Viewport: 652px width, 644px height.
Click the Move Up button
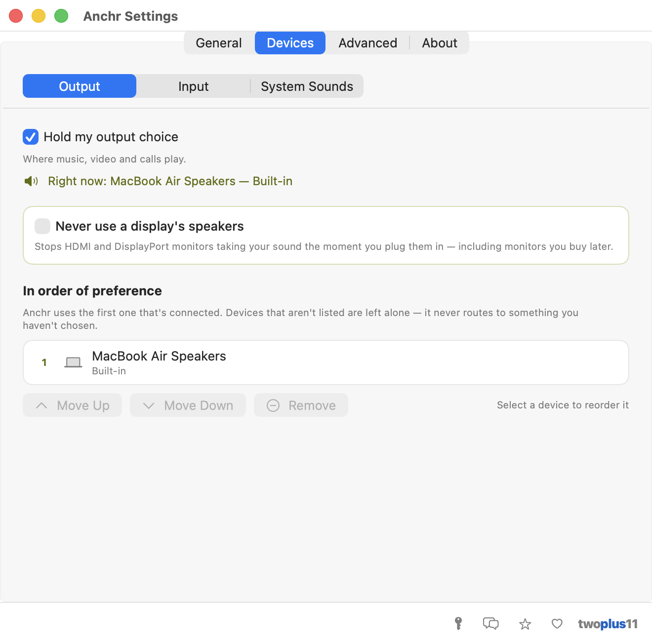[72, 405]
